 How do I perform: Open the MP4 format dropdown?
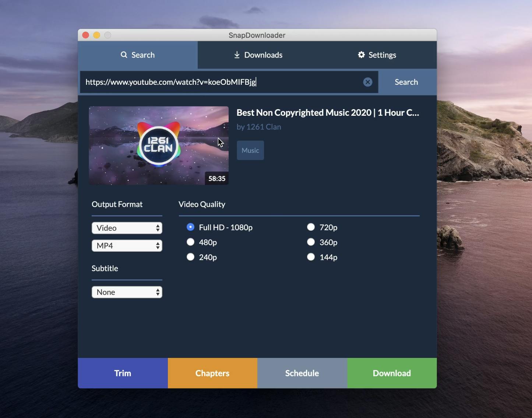pos(127,245)
